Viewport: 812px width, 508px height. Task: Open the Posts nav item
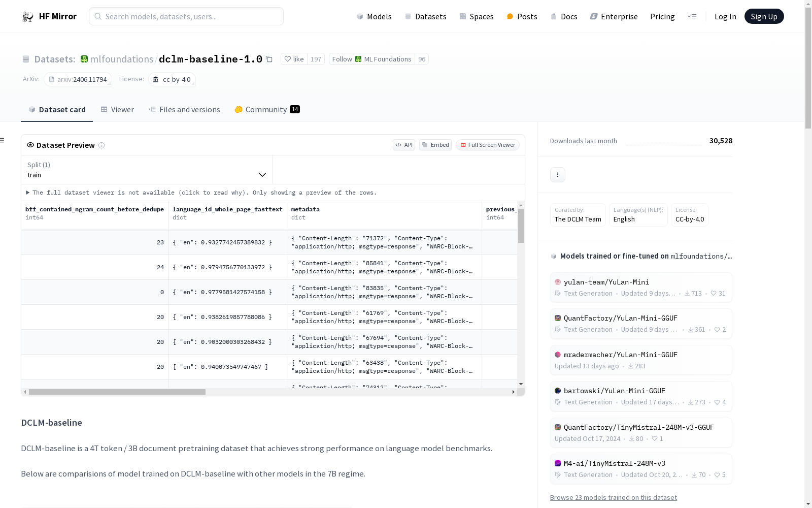[x=522, y=17]
